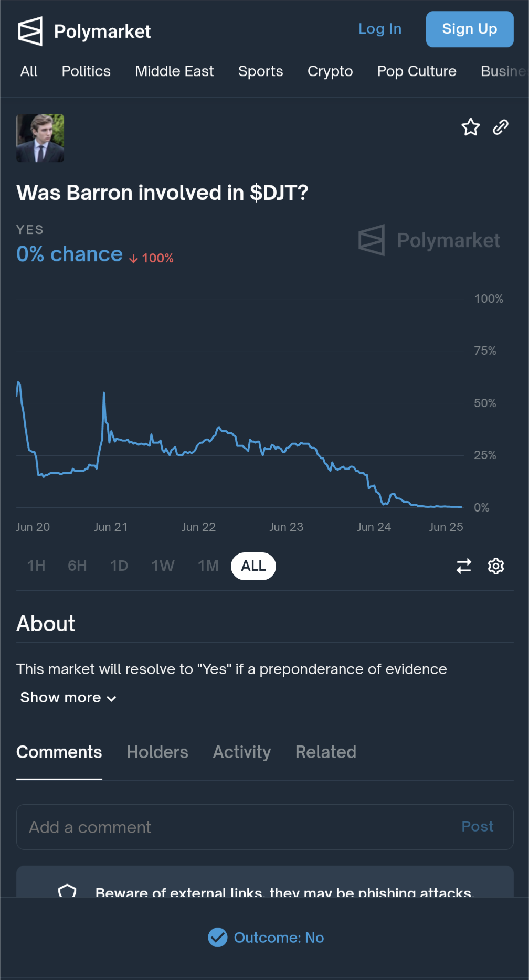This screenshot has width=529, height=980.
Task: Switch to the Activity tab
Action: (x=242, y=752)
